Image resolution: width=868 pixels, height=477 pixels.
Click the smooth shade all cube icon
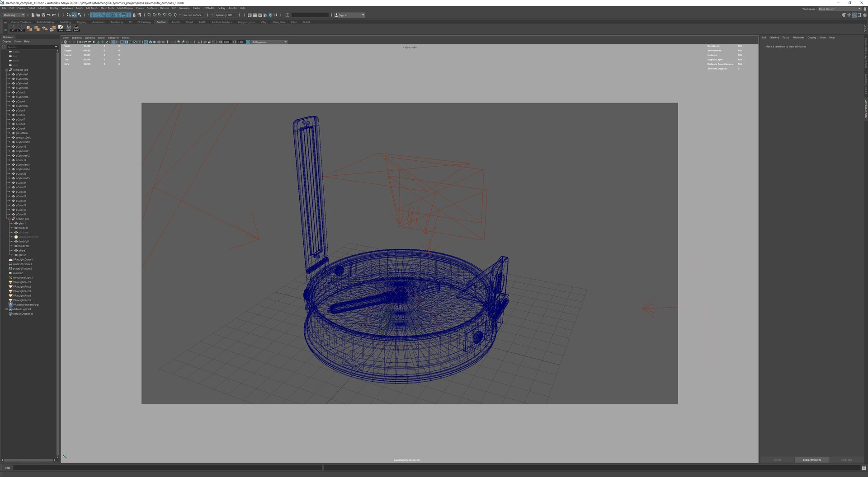tap(150, 42)
